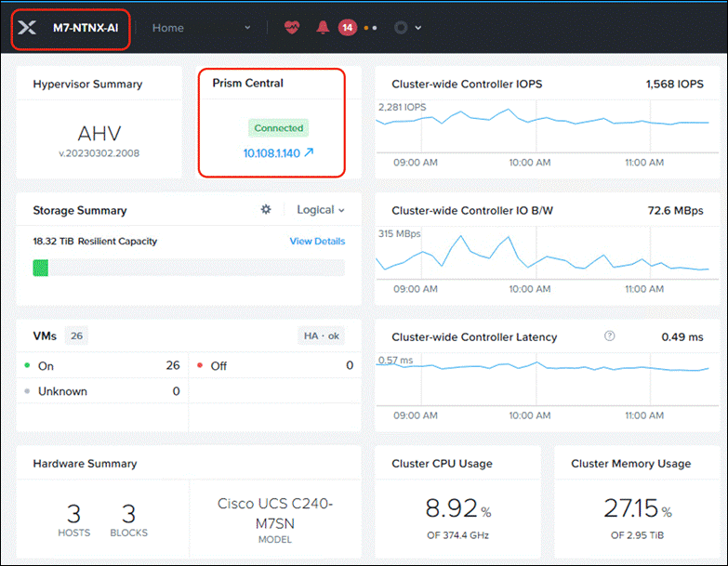Select the VMs Unknown row

tap(102, 391)
